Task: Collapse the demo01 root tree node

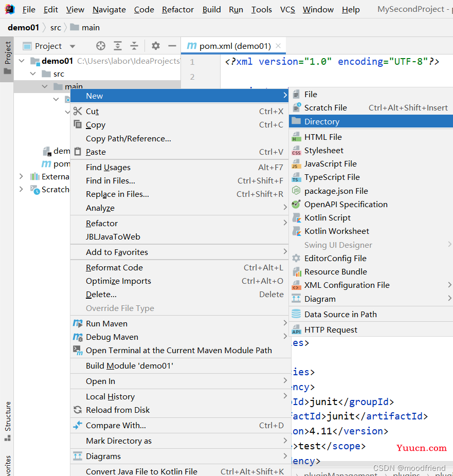Action: (22, 61)
